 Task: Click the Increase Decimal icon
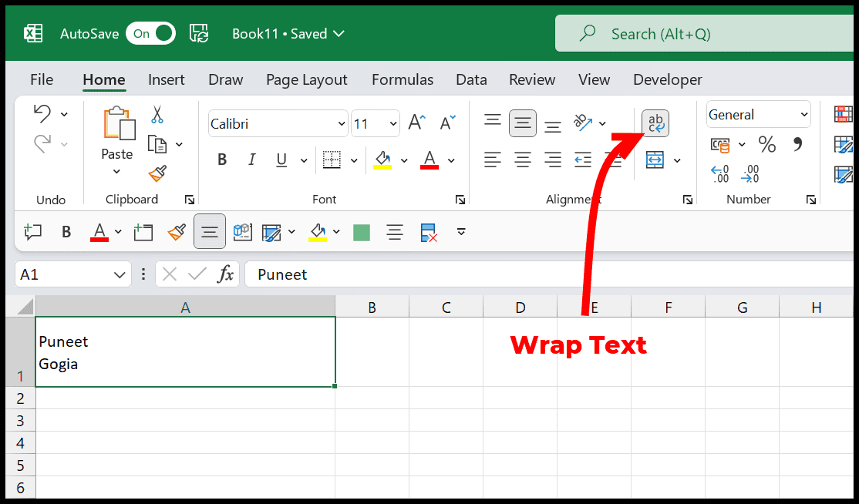[x=719, y=176]
